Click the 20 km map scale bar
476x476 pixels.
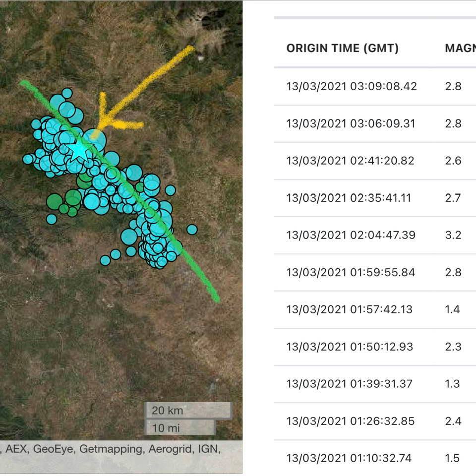coord(187,411)
